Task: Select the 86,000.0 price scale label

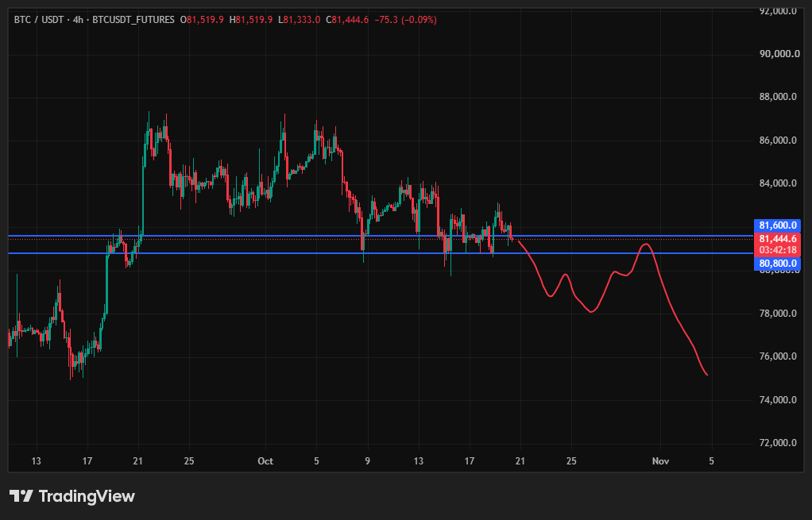Action: [778, 141]
